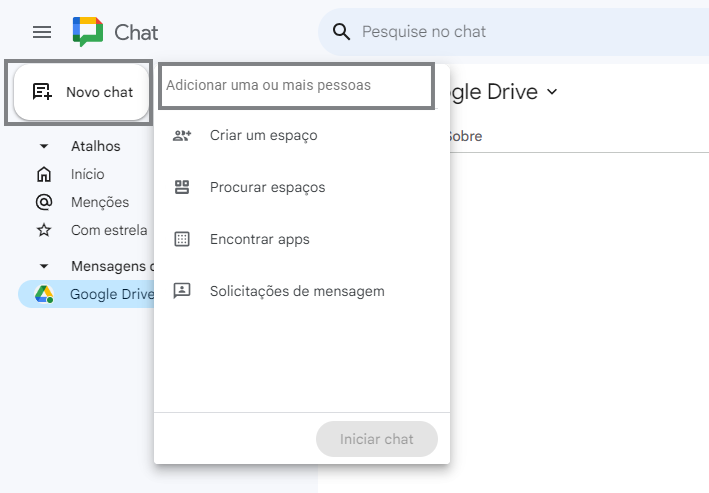Click the Pesquise no chat search box
The height and width of the screenshot is (493, 709).
[x=513, y=32]
